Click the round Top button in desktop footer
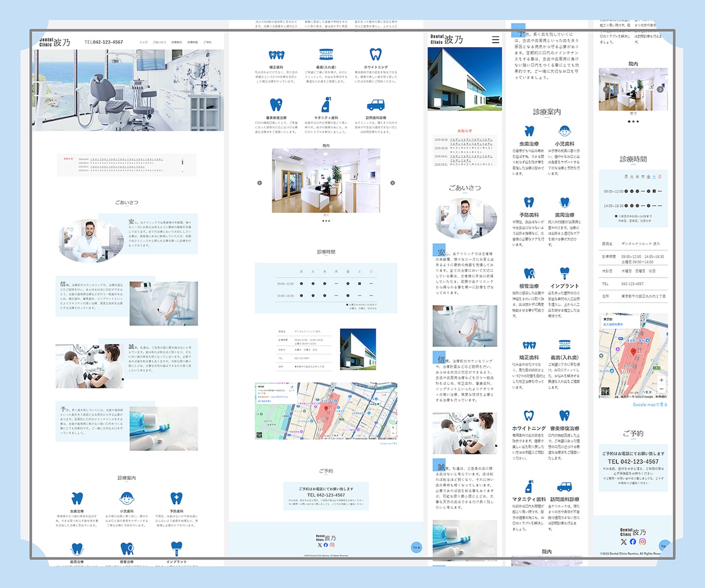Screen dimensions: 705x588 pyautogui.click(x=416, y=547)
